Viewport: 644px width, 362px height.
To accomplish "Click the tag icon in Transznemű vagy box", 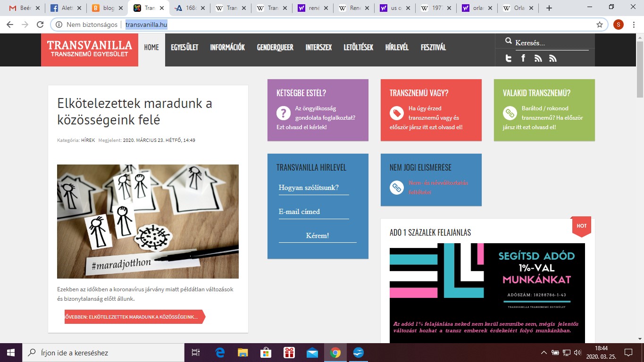I will [397, 113].
